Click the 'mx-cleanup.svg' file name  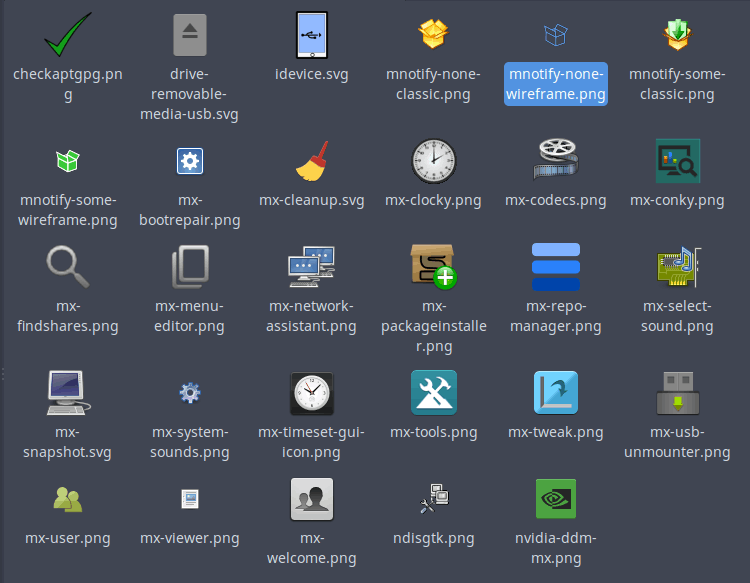[311, 200]
